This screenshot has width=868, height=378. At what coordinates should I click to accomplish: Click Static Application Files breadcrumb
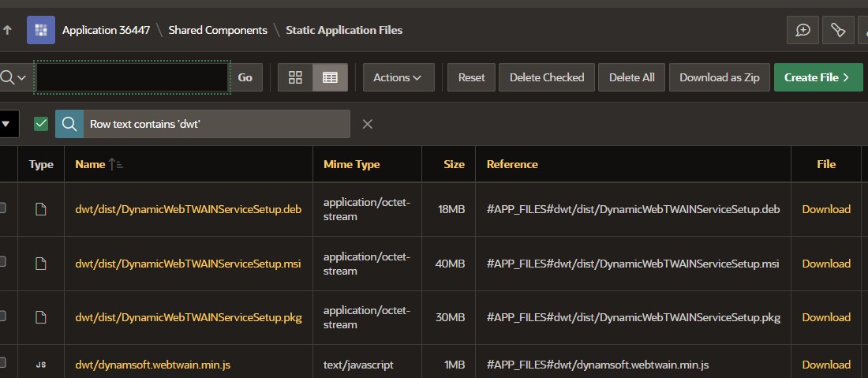tap(344, 31)
